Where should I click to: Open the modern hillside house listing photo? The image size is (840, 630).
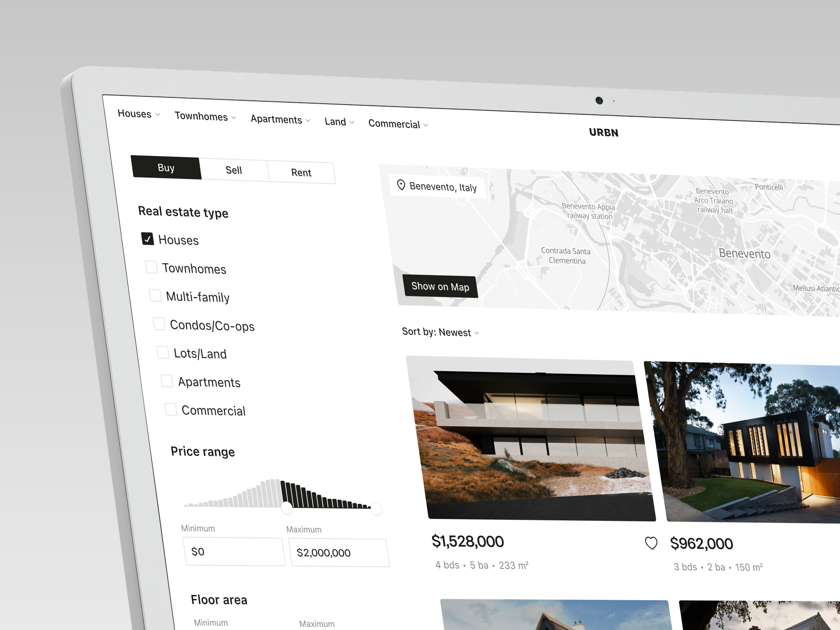click(531, 439)
